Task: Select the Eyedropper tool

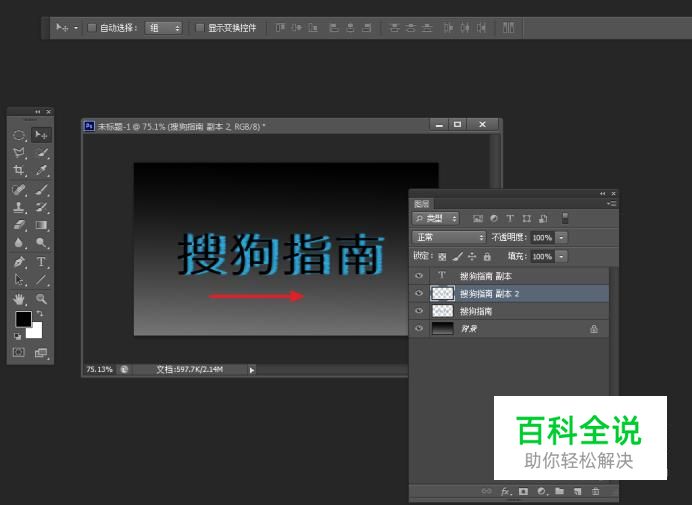Action: click(x=41, y=170)
